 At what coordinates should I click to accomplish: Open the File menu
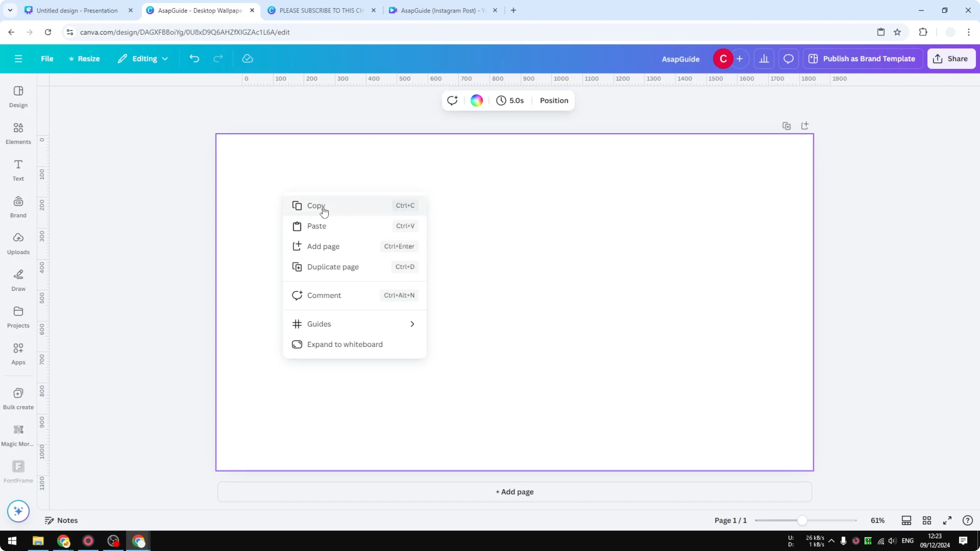coord(47,59)
